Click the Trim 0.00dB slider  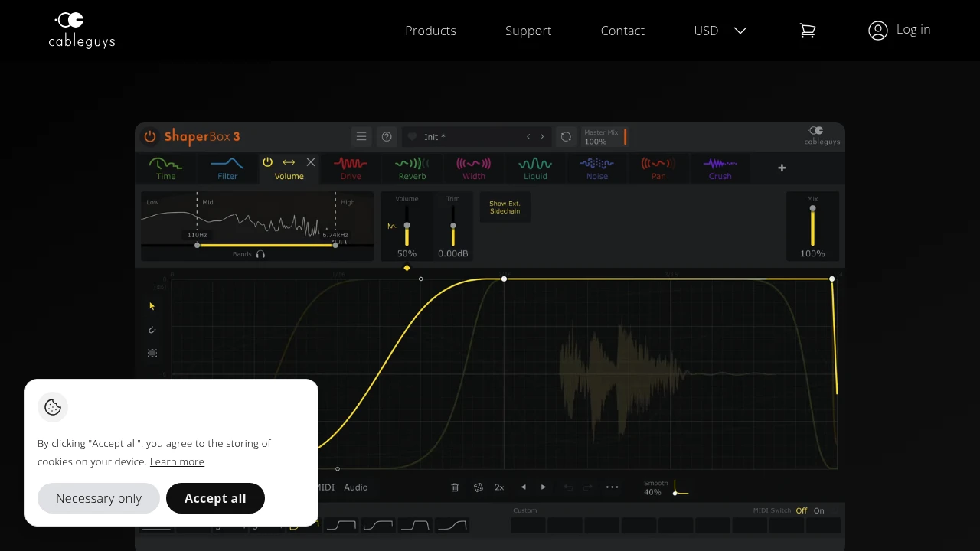tap(452, 227)
